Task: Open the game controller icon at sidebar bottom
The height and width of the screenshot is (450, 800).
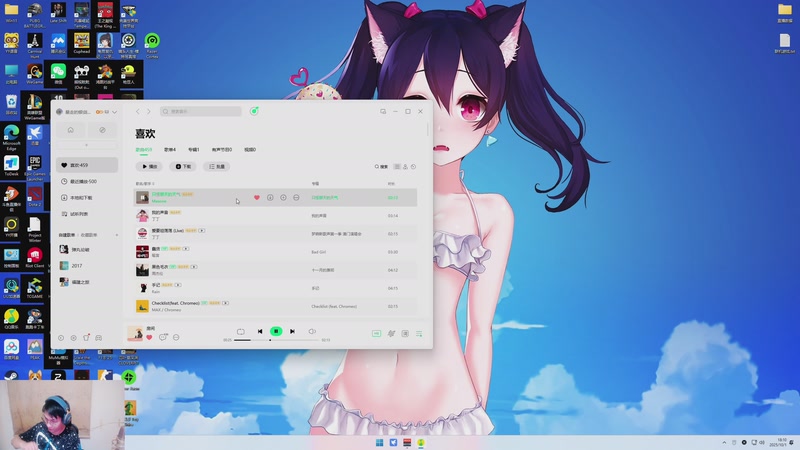Action: pos(98,338)
